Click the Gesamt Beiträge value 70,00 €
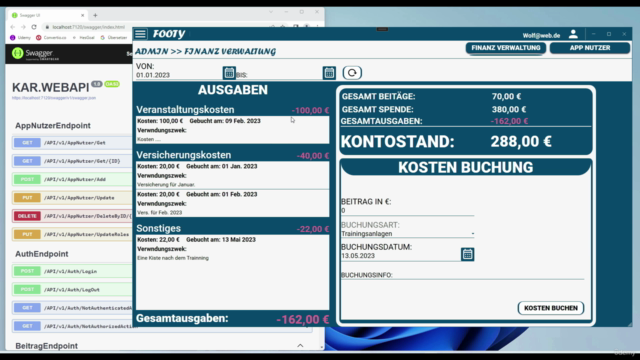 click(506, 97)
